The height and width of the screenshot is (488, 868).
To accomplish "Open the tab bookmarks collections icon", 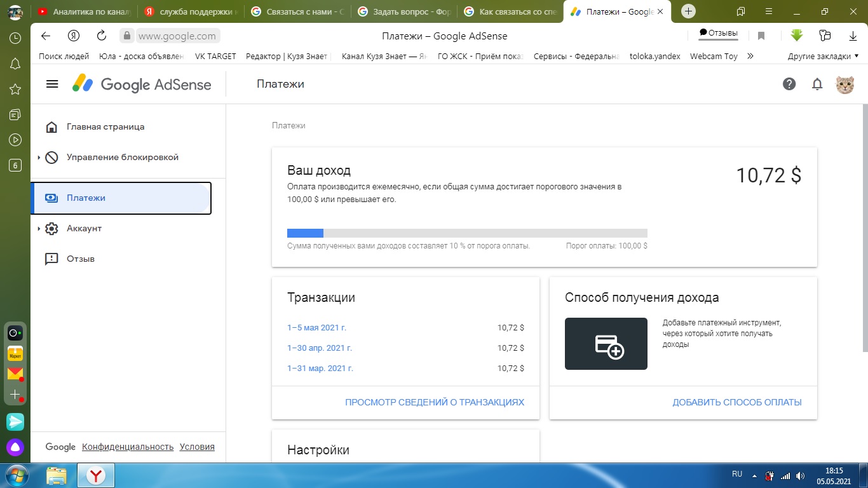I will (741, 11).
